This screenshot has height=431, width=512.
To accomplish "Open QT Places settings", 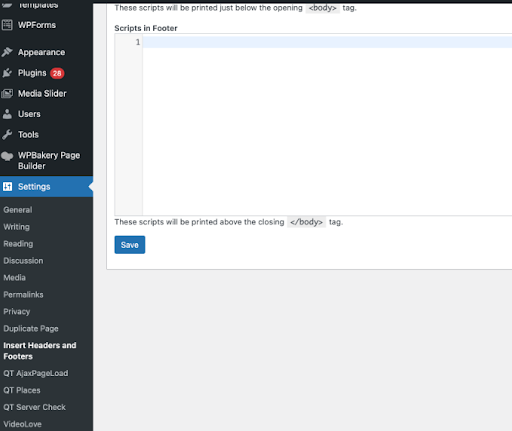I will pos(22,390).
